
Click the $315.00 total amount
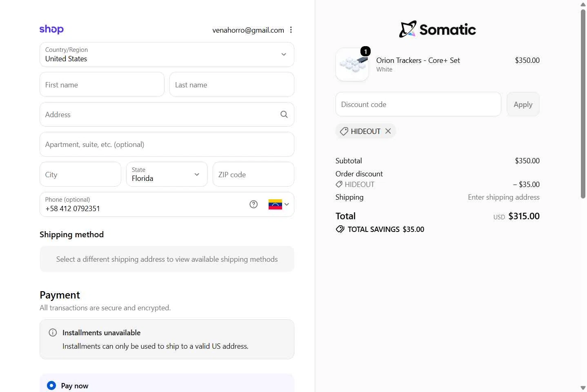click(x=524, y=216)
